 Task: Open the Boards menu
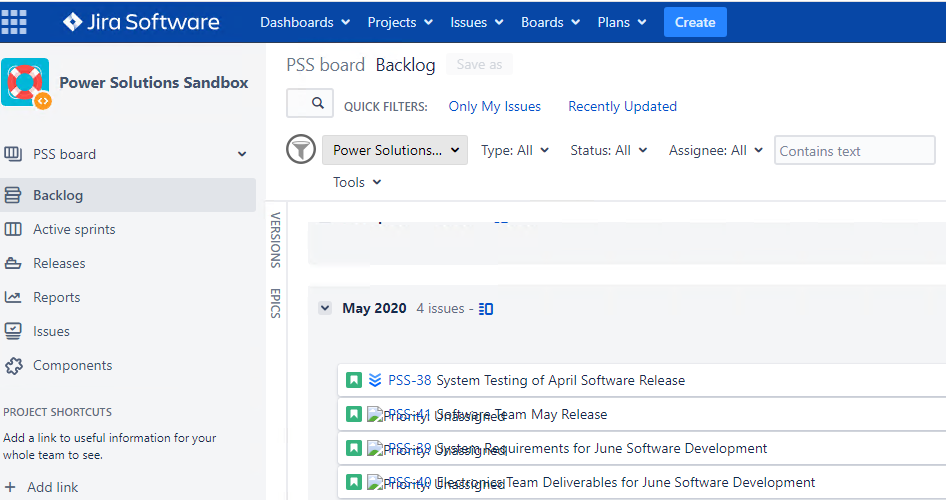550,22
